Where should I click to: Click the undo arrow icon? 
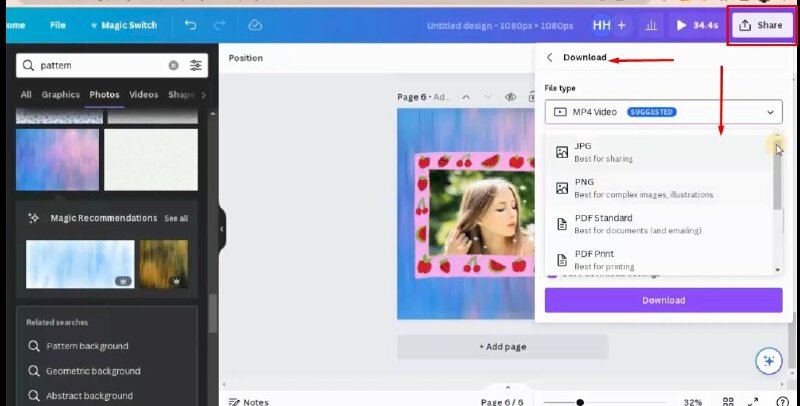click(190, 25)
